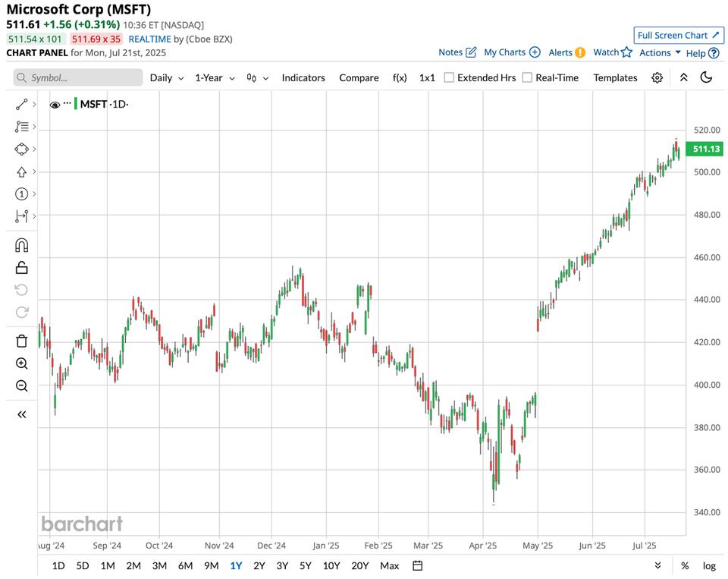Toggle log scale
Viewport: 728px width, 579px height.
709,565
